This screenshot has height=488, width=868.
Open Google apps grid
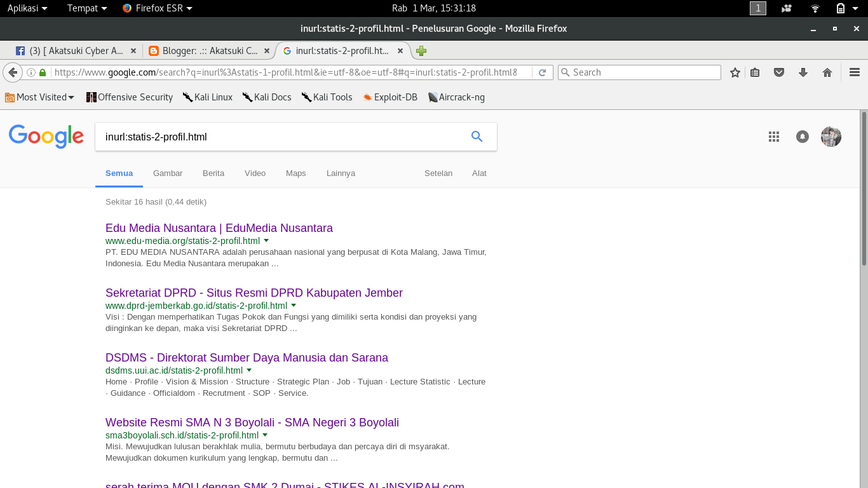pyautogui.click(x=774, y=137)
